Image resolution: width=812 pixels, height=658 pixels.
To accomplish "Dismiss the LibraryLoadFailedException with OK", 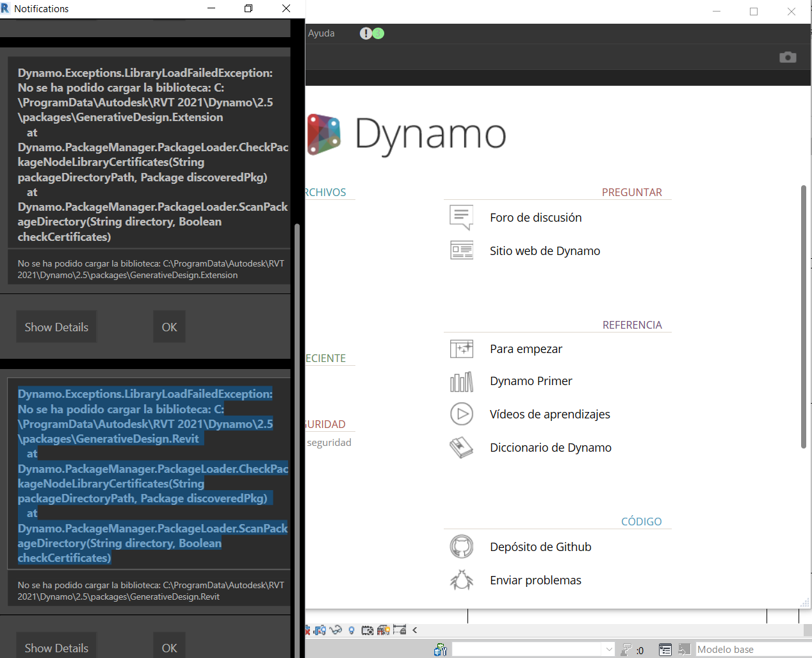I will (169, 326).
